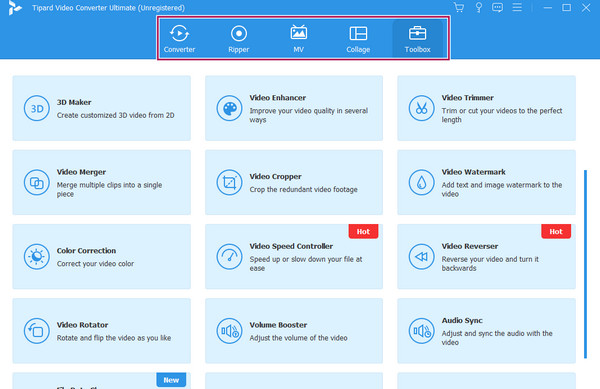Click the Audio Sync speaker clock icon
600x389 pixels.
(x=421, y=331)
